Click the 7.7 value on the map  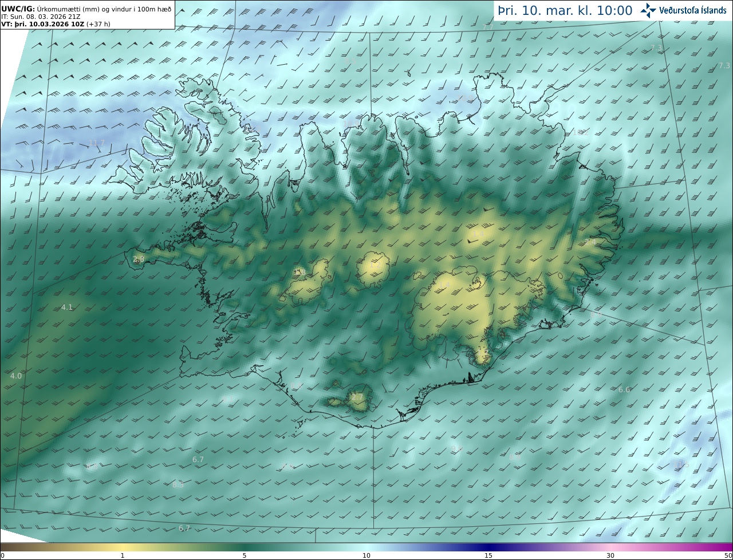488,27
